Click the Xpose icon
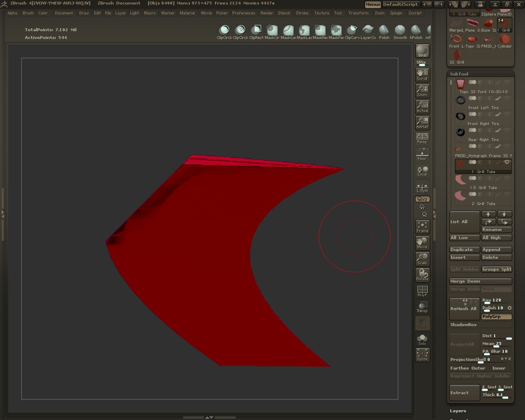The image size is (525, 420). (x=422, y=354)
